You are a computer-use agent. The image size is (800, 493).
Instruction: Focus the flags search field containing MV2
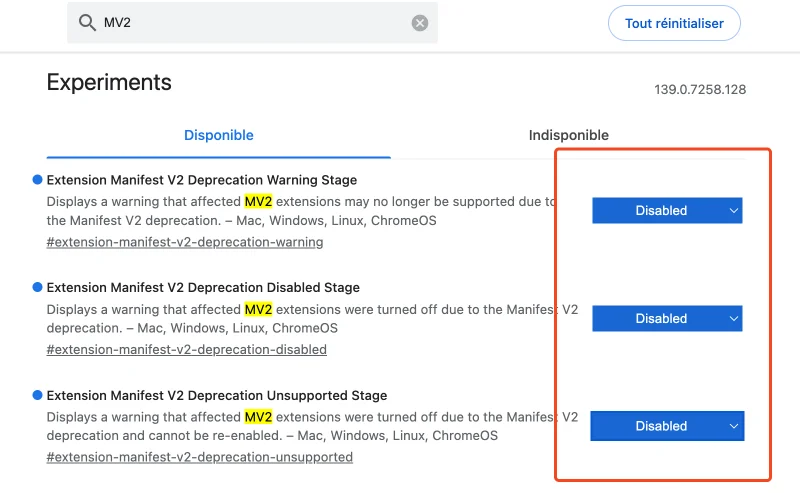coord(253,22)
